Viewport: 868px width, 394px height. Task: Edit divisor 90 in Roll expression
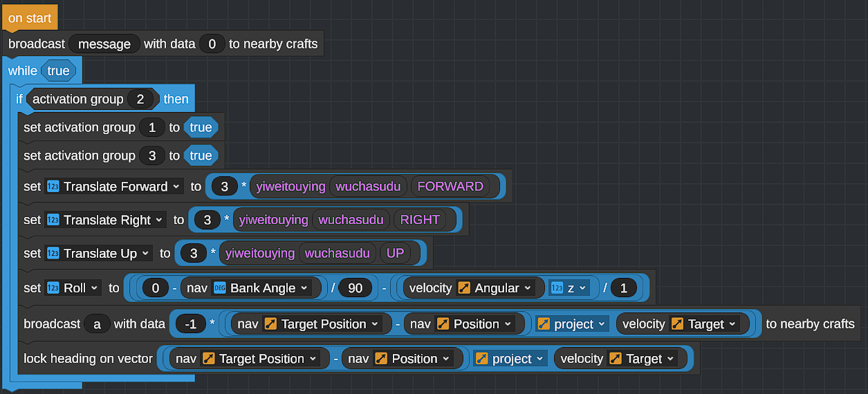click(x=355, y=288)
